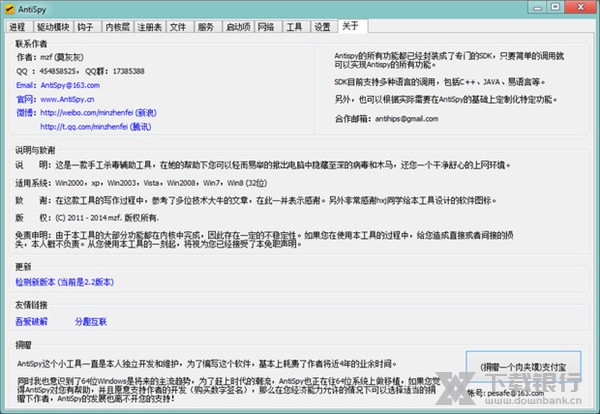This screenshot has width=600, height=414.
Task: Select the 启动项 tab
Action: tap(238, 27)
